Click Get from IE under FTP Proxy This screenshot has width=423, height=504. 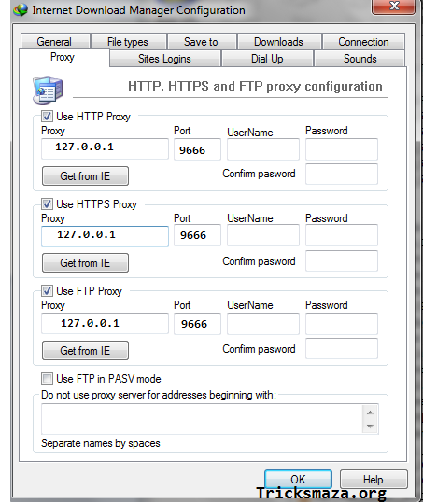coord(85,350)
